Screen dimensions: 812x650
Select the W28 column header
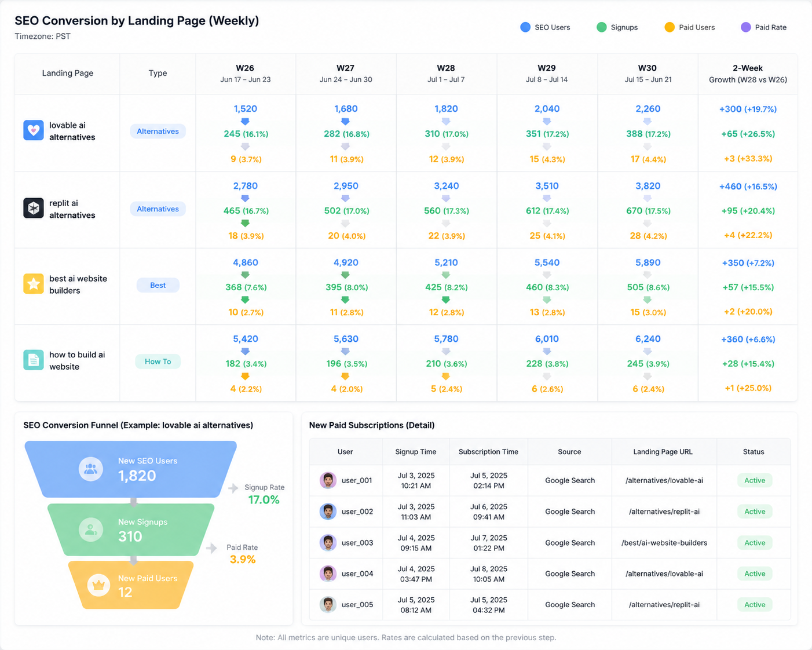point(446,74)
